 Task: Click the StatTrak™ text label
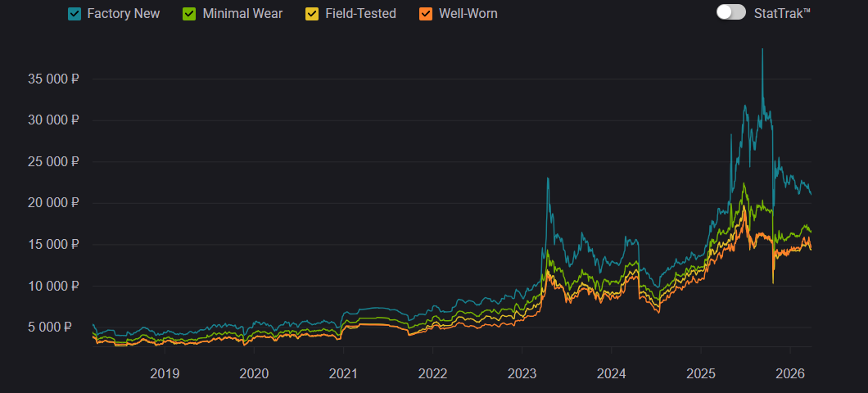point(782,13)
